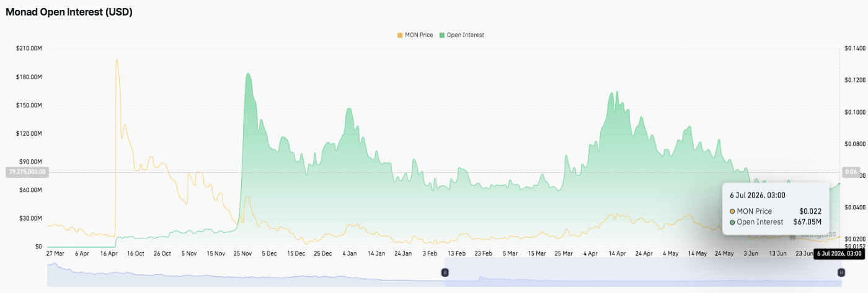868x293 pixels.
Task: Click the Monad Open Interest (USD) title
Action: [69, 12]
